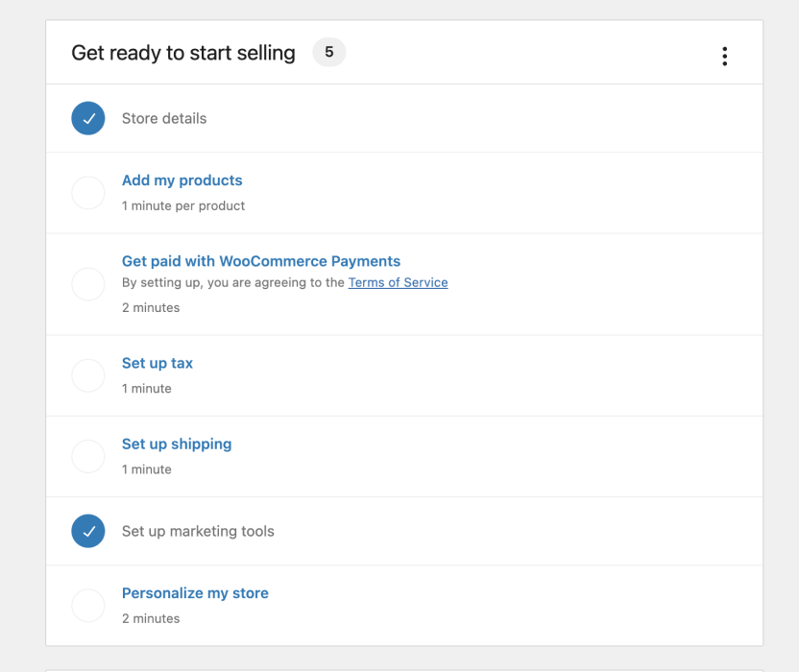The image size is (799, 672).
Task: Click the empty circle beside Personalize my store
Action: coord(88,605)
